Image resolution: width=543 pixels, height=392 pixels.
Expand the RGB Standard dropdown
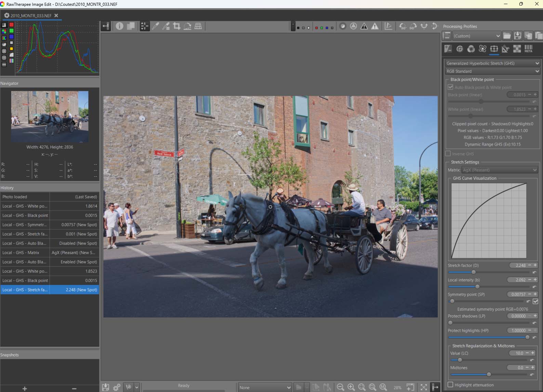tap(492, 71)
